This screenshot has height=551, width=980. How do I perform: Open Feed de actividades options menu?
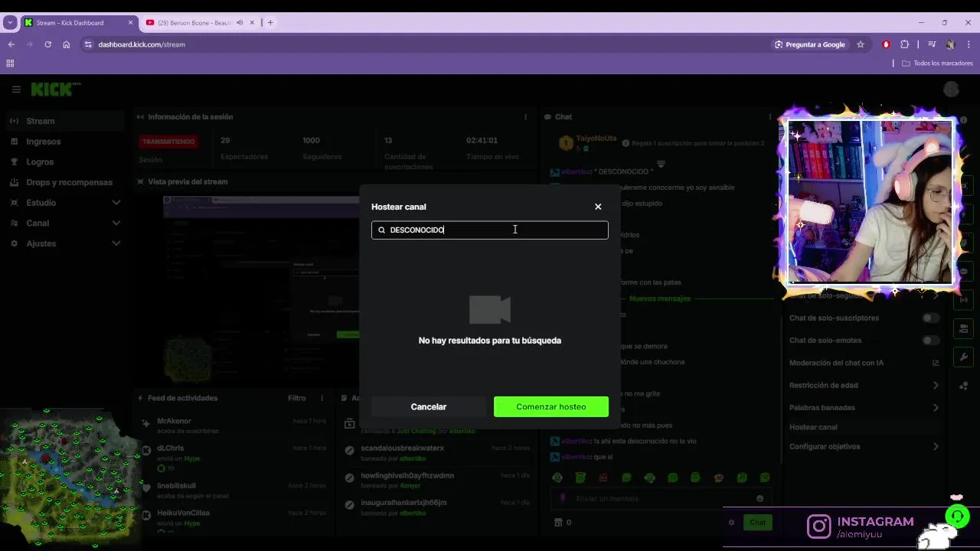[x=322, y=398]
